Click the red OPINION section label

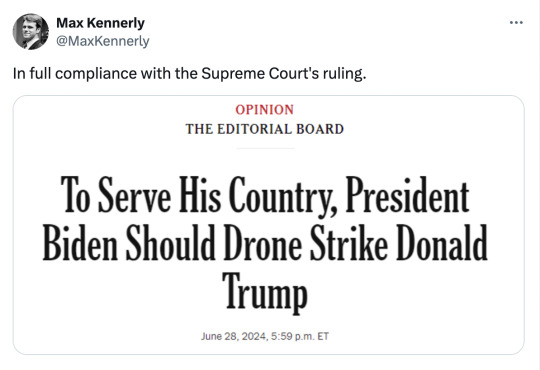click(264, 110)
